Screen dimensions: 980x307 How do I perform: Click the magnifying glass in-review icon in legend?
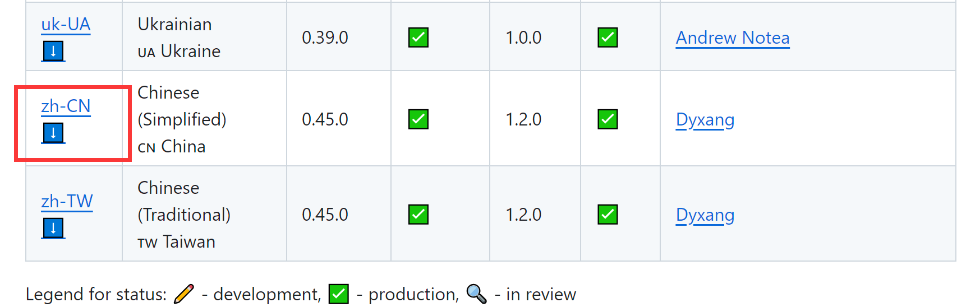point(476,294)
